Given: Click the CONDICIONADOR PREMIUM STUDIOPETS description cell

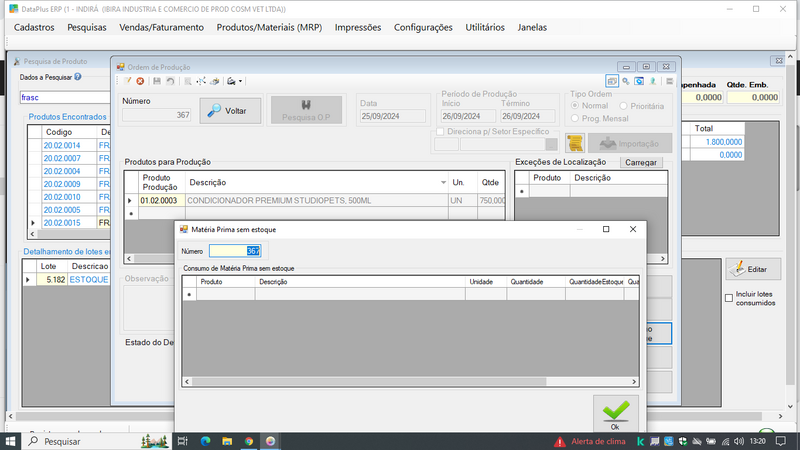Looking at the screenshot, I should 317,201.
